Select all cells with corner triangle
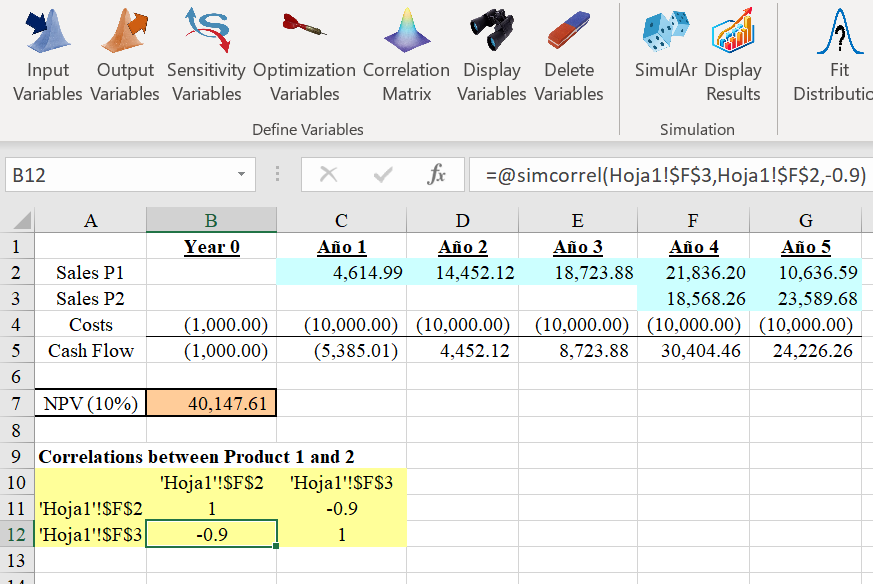 tap(21, 220)
